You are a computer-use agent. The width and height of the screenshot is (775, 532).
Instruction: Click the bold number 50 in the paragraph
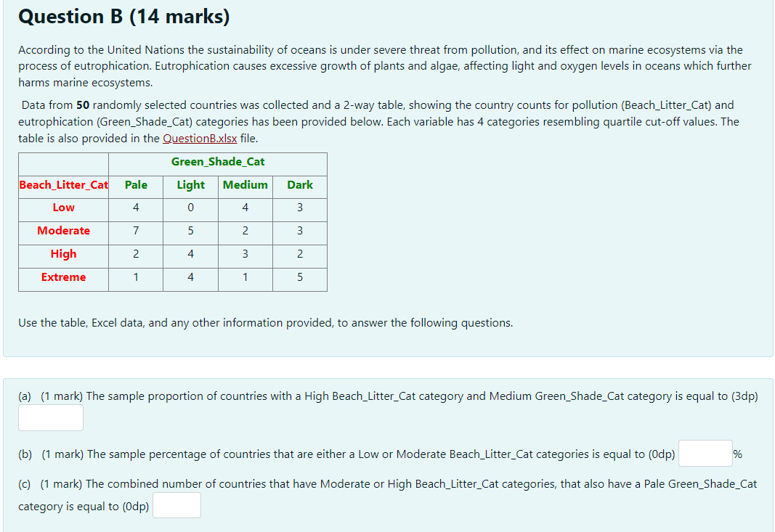click(x=83, y=105)
